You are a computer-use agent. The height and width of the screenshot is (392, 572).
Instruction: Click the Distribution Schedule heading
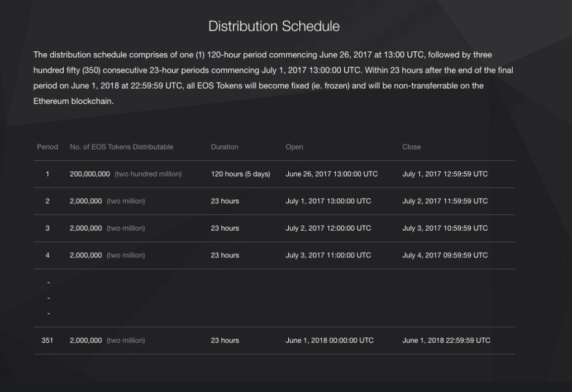pos(274,26)
